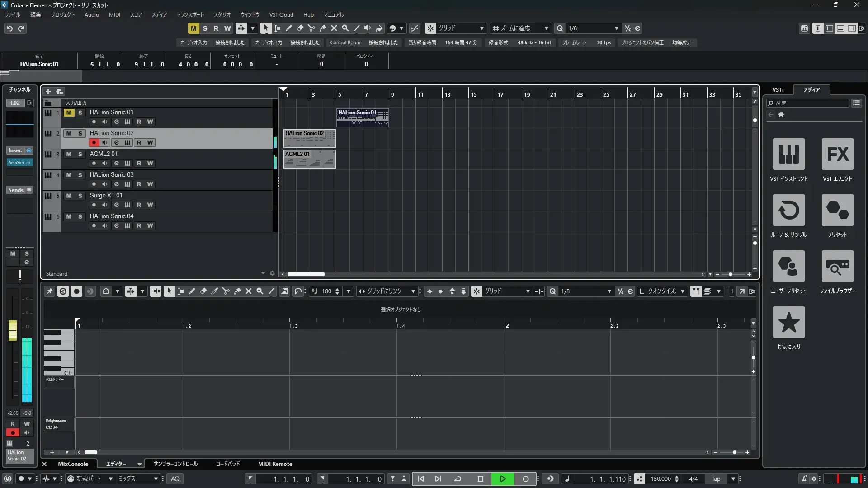Click the Add Track plus icon
Viewport: 868px width, 488px height.
[48, 91]
